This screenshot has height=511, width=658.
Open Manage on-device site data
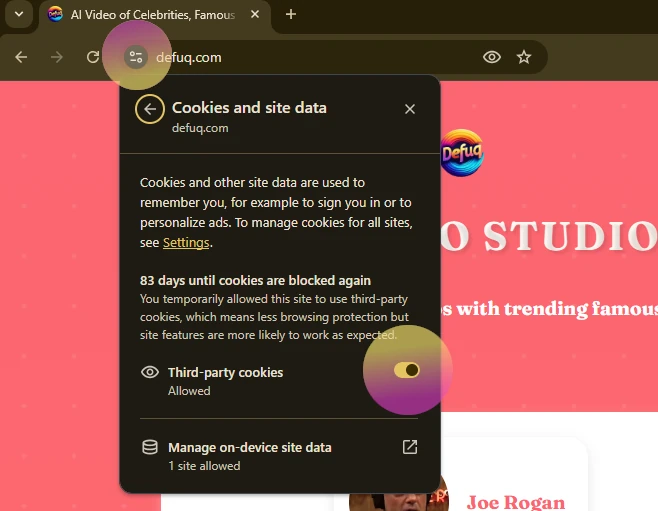point(249,448)
